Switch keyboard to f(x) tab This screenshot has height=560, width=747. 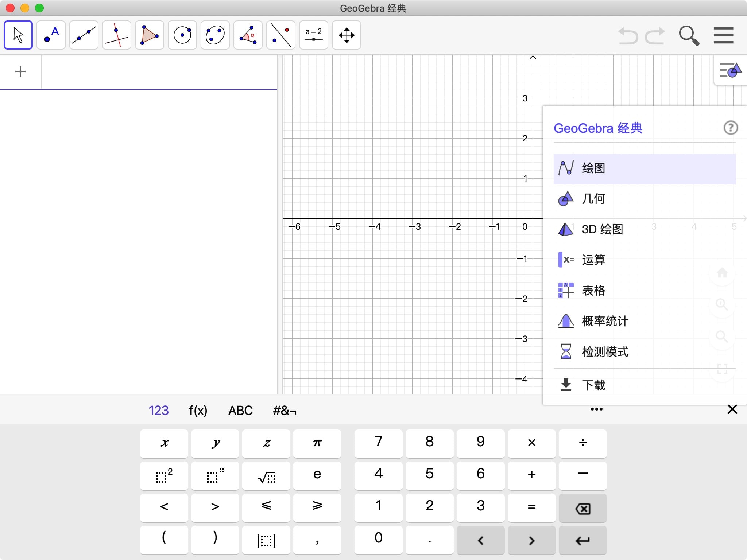[x=198, y=411]
